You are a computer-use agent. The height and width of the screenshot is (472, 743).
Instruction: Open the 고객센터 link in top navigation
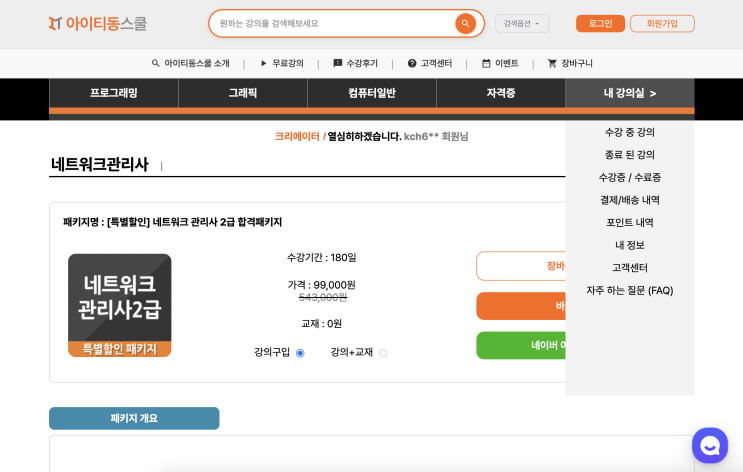coord(436,63)
